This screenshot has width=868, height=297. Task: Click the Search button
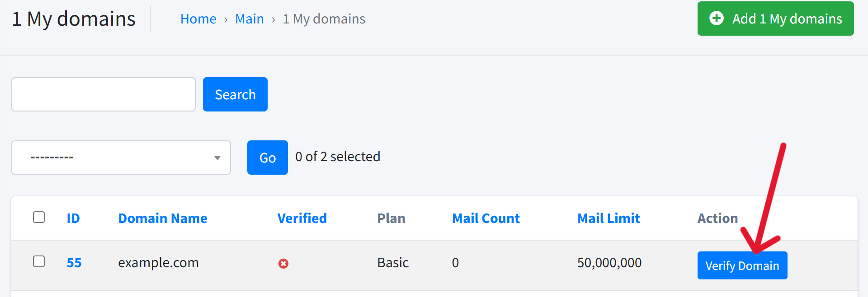click(235, 94)
